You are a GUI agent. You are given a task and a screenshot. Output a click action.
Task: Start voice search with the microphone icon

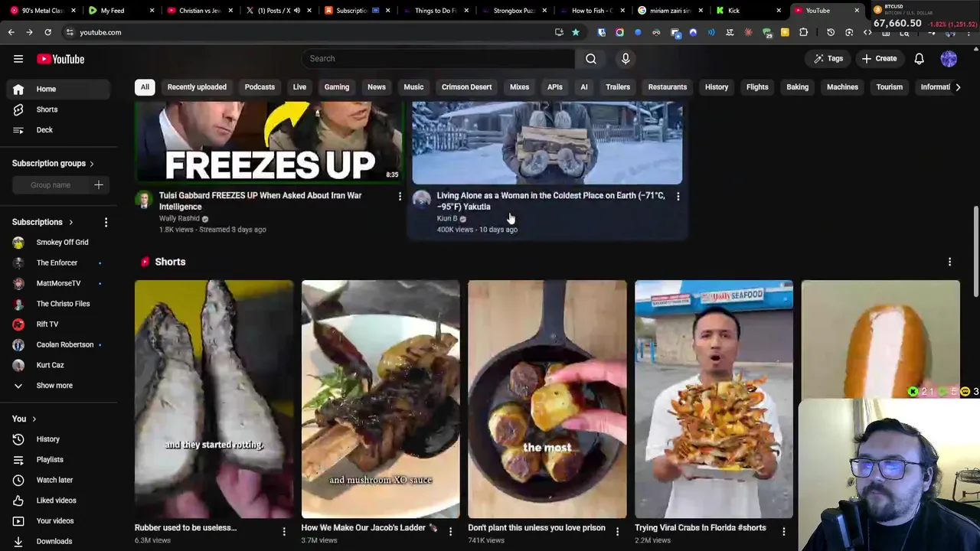coord(626,58)
